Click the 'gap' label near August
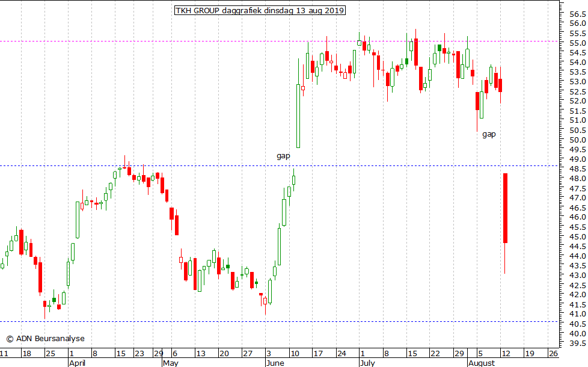Viewport: 588px width, 367px height. 489,134
